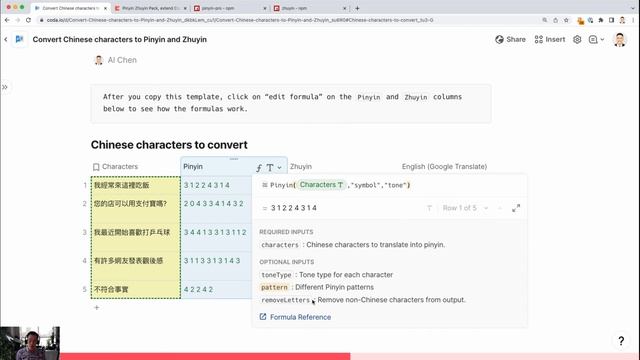Select row 1 Characters cell
Viewport: 640px width, 360px height.
(x=136, y=185)
